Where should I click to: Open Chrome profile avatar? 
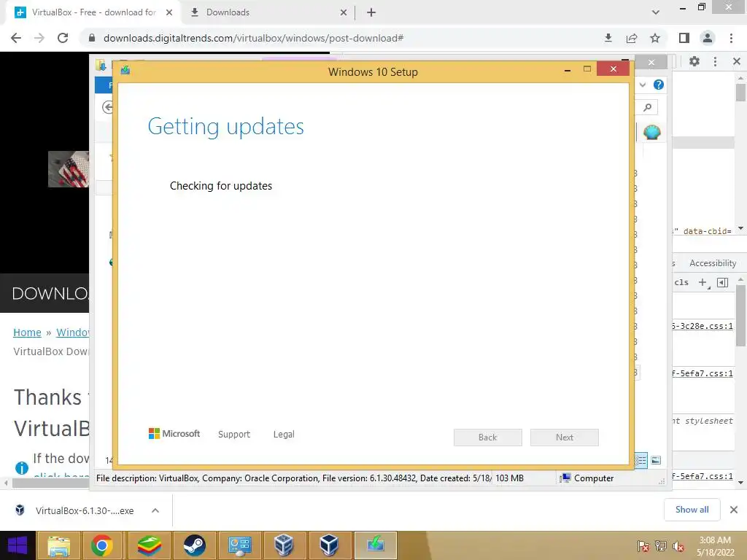[708, 38]
